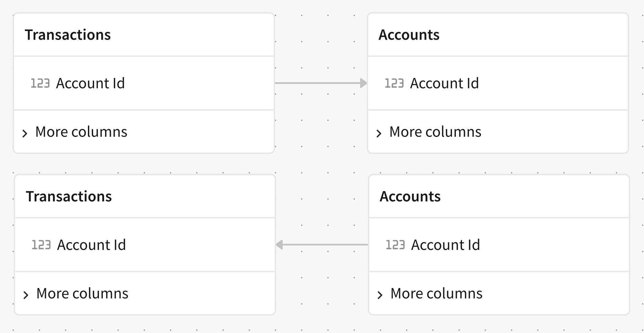This screenshot has width=644, height=333.
Task: Select the lower Transactions table header
Action: coord(69,197)
